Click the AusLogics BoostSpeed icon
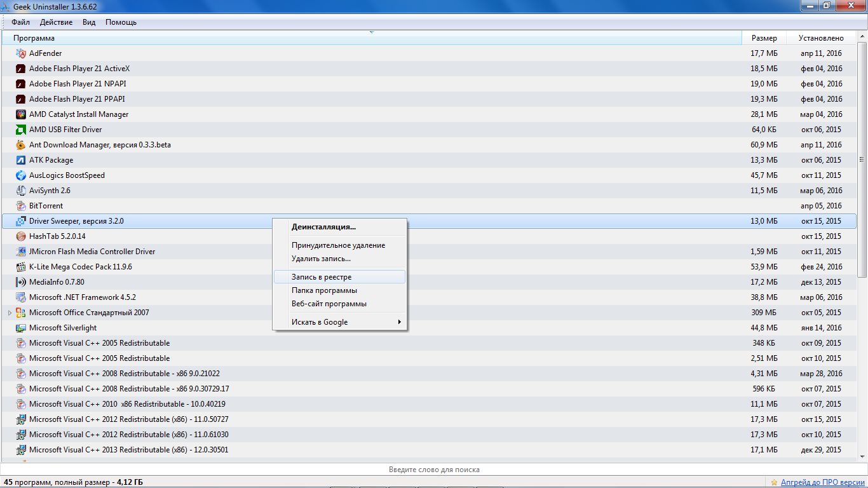 pos(20,175)
